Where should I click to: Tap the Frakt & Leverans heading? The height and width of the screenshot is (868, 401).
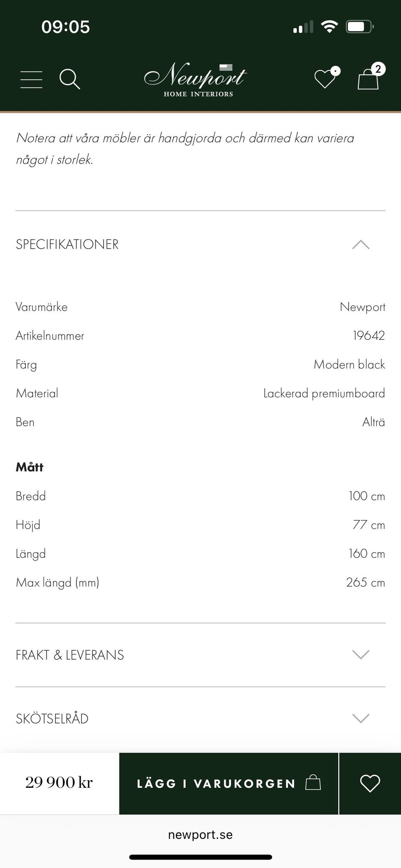point(70,655)
